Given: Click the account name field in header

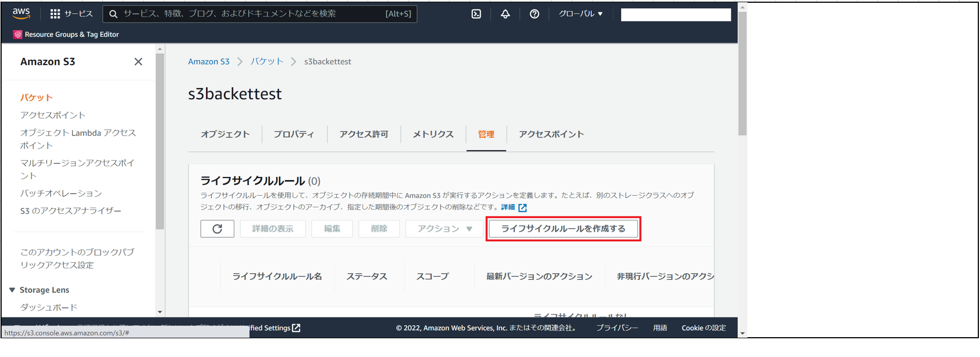Looking at the screenshot, I should pos(676,15).
